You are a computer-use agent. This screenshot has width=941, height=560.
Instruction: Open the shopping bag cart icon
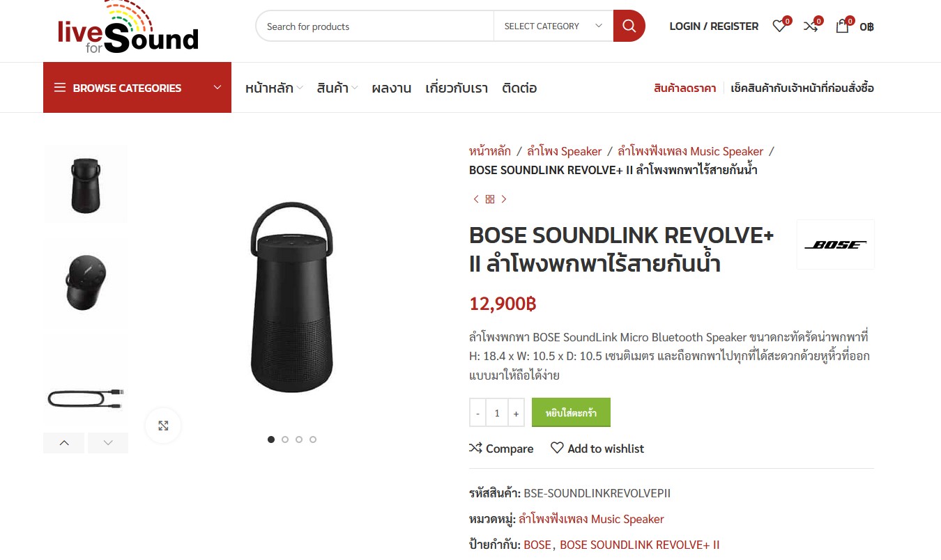pos(842,26)
